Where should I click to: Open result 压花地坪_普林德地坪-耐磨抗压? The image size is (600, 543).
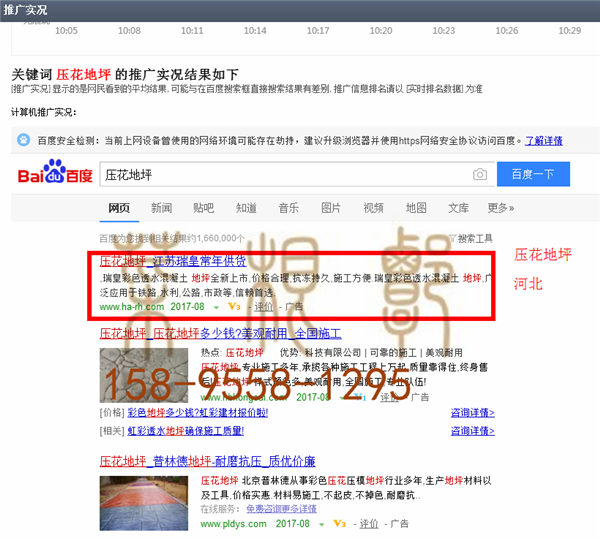click(x=207, y=461)
